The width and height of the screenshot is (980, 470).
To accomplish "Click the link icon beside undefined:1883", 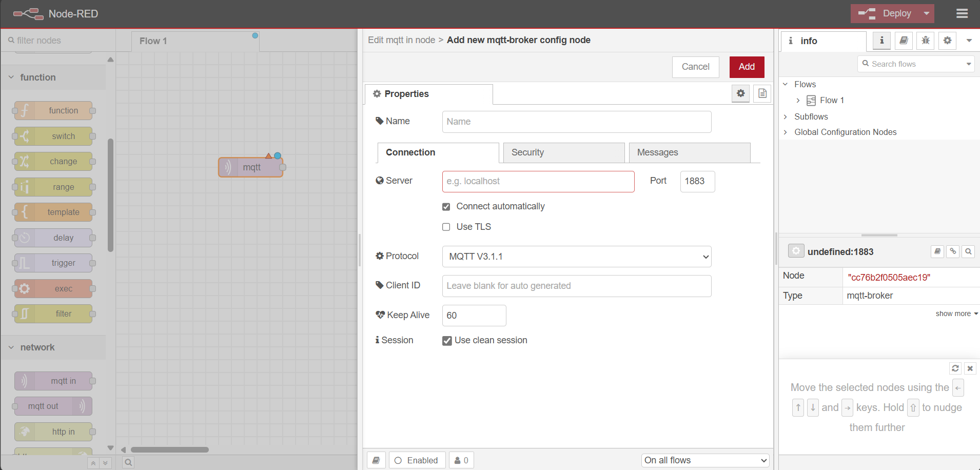I will coord(953,251).
